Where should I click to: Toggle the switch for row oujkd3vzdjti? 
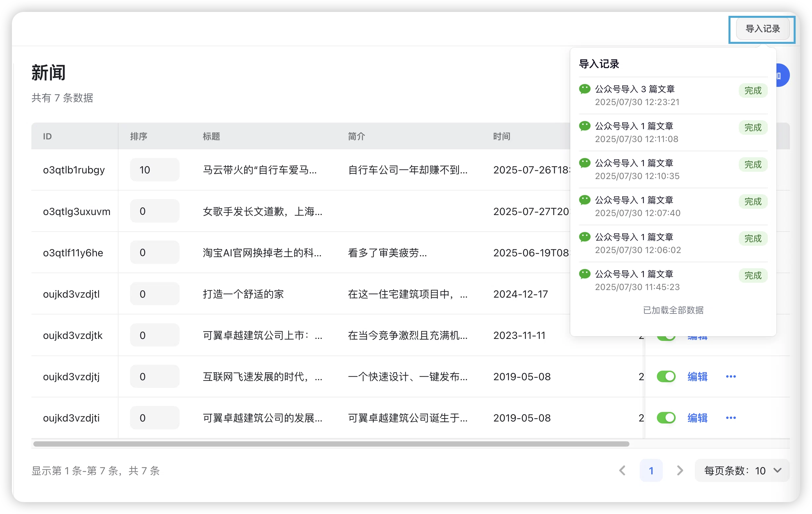666,418
